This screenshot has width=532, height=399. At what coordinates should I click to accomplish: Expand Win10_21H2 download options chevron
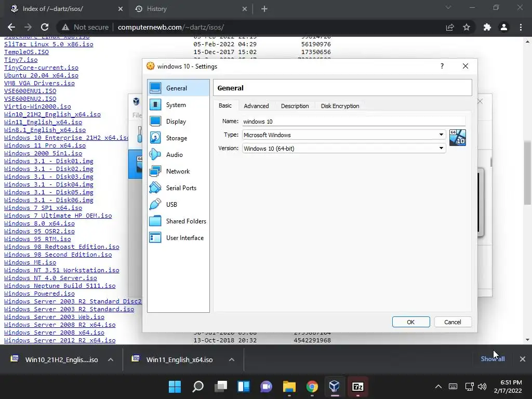click(111, 360)
